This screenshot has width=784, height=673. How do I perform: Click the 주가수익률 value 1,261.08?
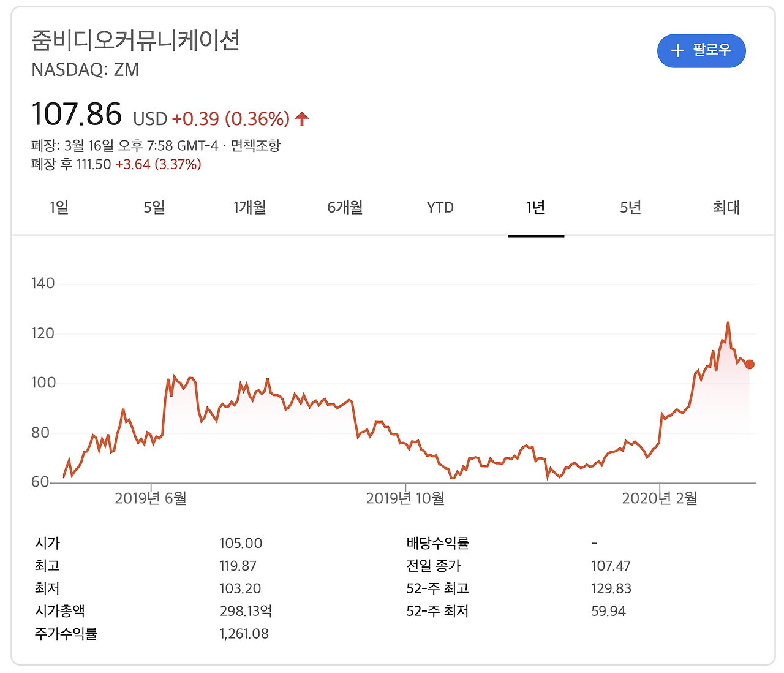coord(244,634)
